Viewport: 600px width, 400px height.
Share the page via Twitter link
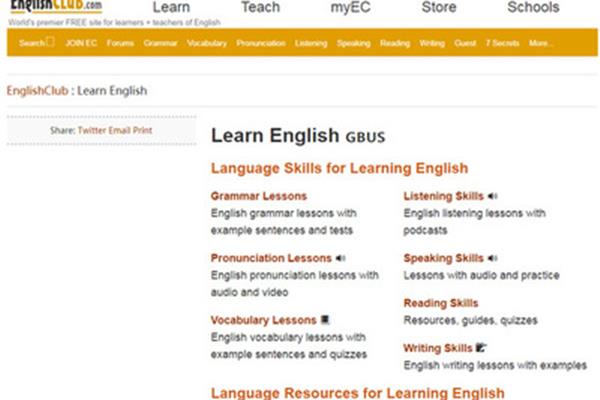coord(92,131)
